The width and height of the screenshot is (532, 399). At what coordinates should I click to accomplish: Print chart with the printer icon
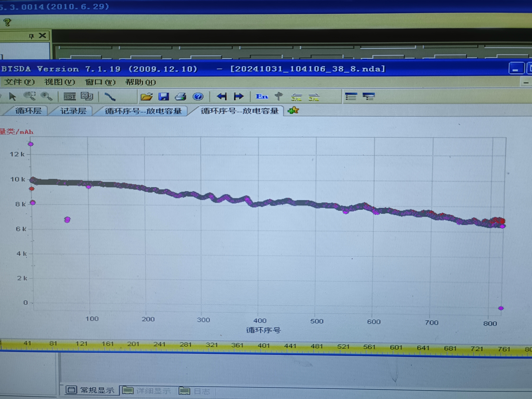coord(181,97)
